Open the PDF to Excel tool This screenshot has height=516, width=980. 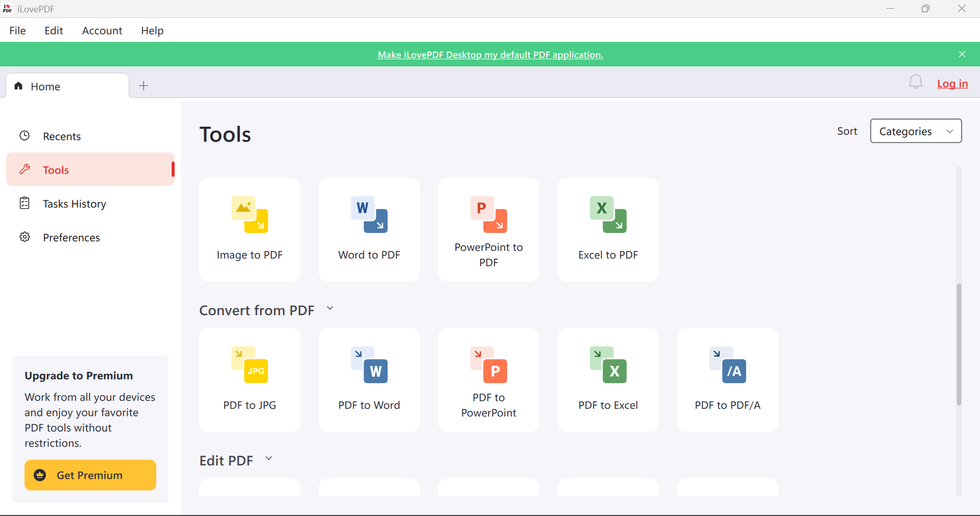point(608,380)
